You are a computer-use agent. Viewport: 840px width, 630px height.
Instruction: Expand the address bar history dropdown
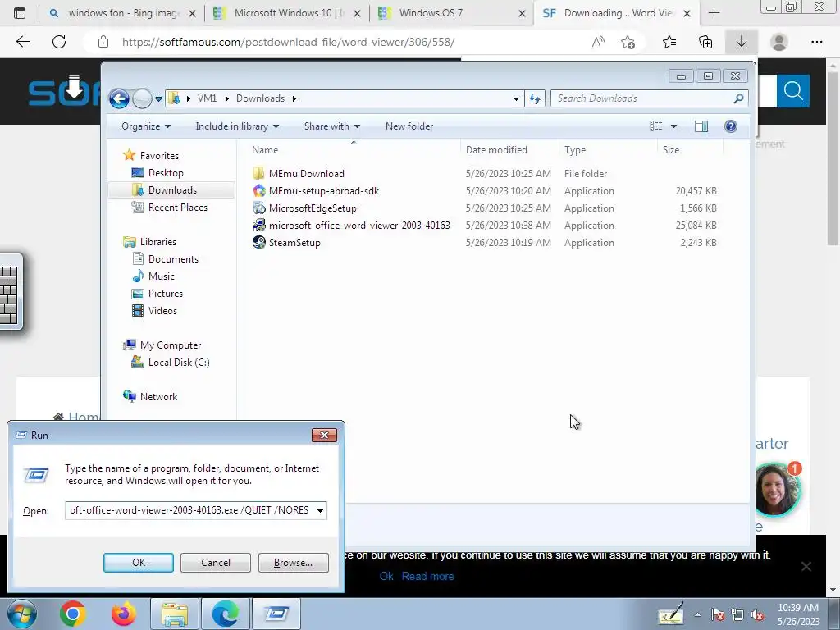pos(516,98)
